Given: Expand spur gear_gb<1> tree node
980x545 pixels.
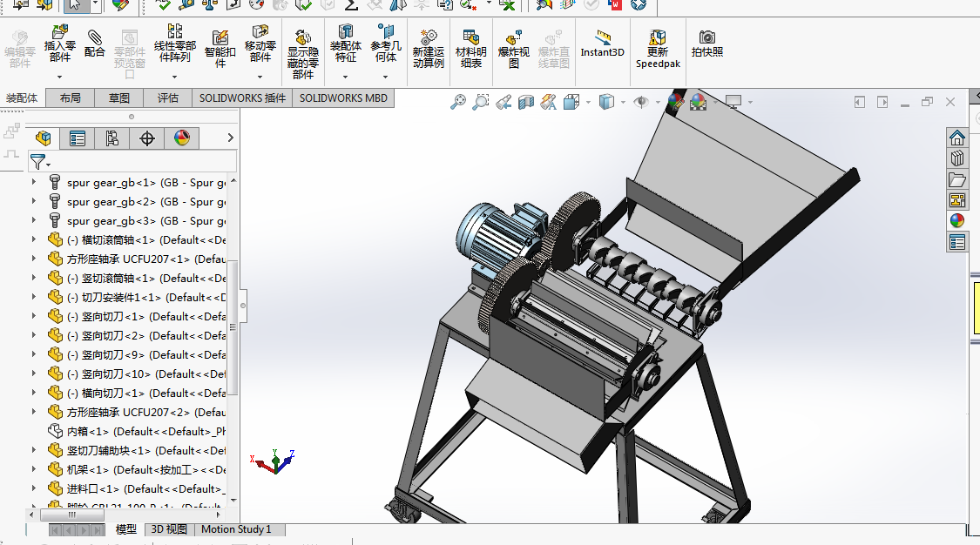Looking at the screenshot, I should pos(34,182).
